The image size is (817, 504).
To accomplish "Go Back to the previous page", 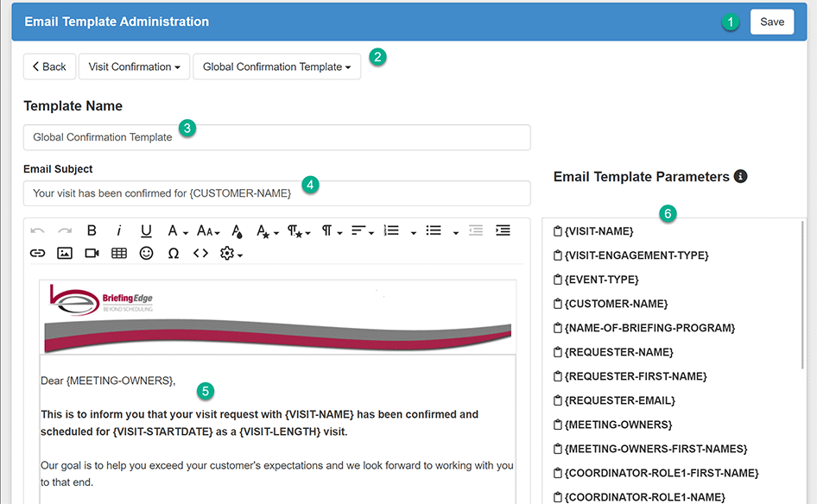I will pos(49,66).
